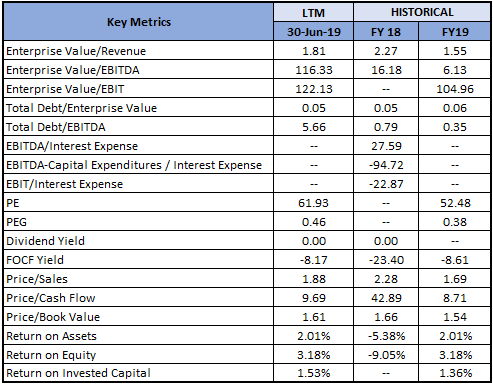Click the LTM column header
Viewport: 493px width, 384px height.
point(313,13)
